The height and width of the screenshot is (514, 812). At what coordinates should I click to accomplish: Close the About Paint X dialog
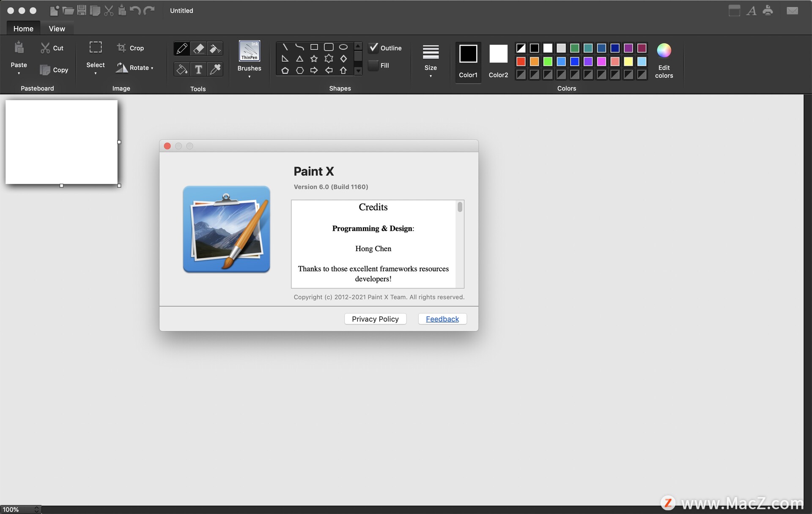[x=167, y=146]
